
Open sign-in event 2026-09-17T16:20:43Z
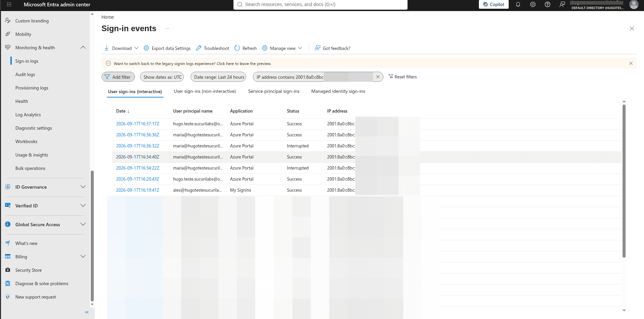[x=138, y=179]
